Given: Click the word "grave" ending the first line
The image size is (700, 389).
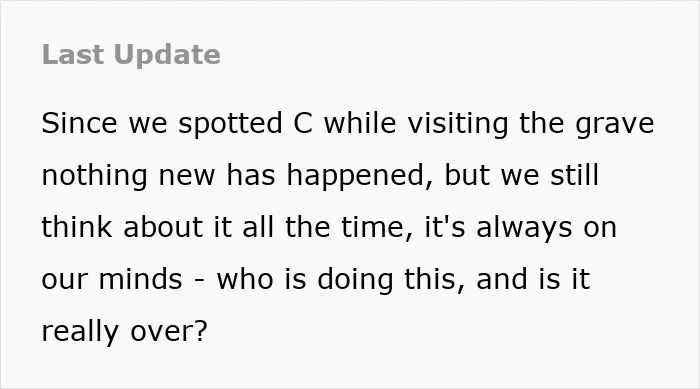Looking at the screenshot, I should click(x=615, y=125).
